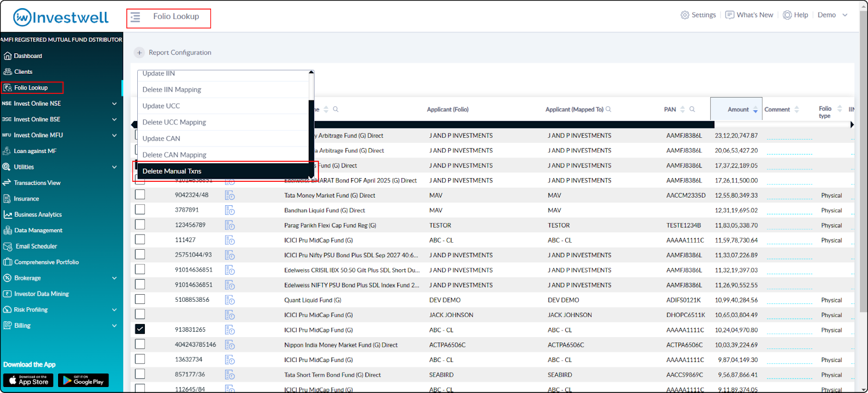Click the search icon in Applicant (Mapped To) column

pos(609,109)
